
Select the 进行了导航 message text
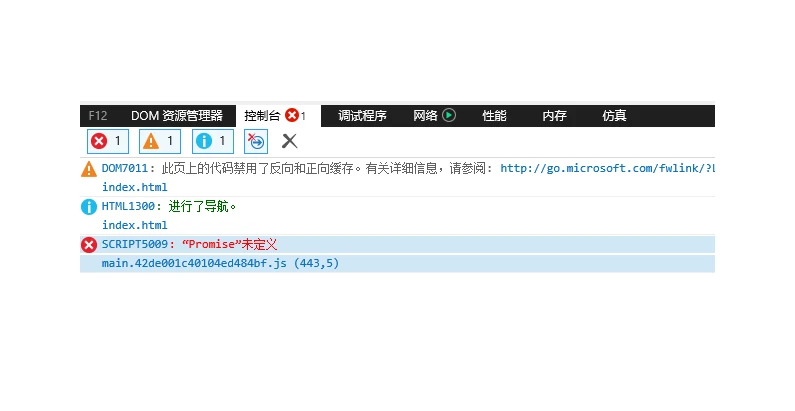(x=202, y=206)
